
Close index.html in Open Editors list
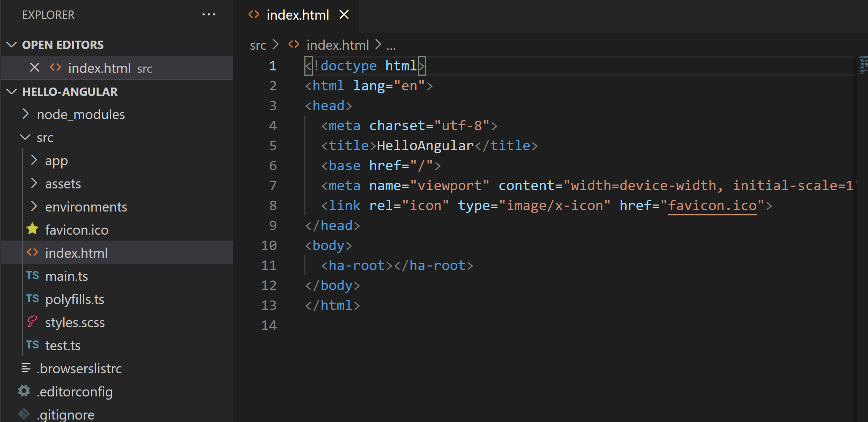pos(34,67)
